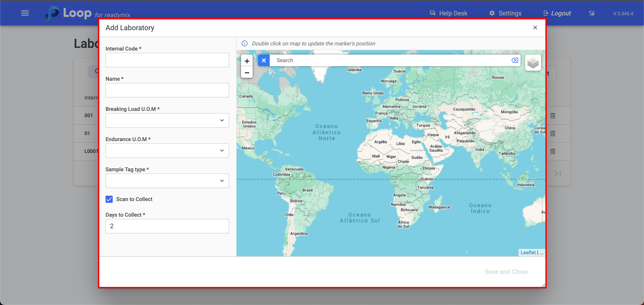The width and height of the screenshot is (644, 305).
Task: Click the Save and Close button
Action: (x=506, y=272)
